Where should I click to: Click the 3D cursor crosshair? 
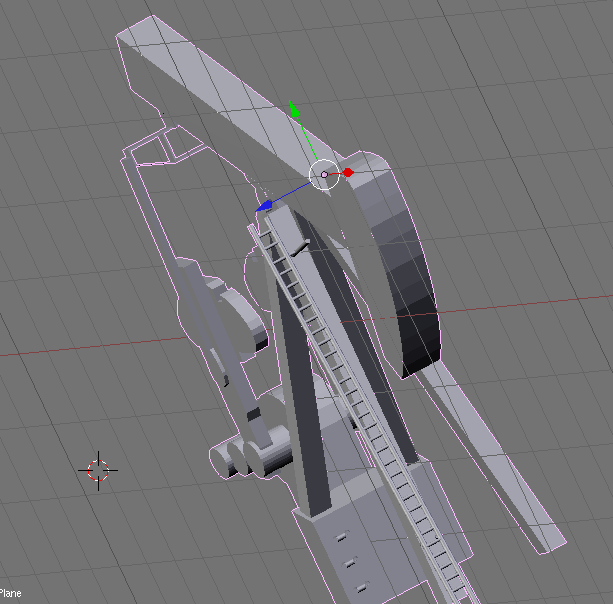[98, 470]
